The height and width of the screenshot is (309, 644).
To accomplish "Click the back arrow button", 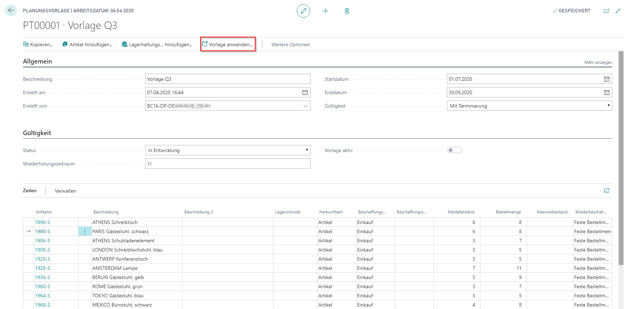I will 11,10.
